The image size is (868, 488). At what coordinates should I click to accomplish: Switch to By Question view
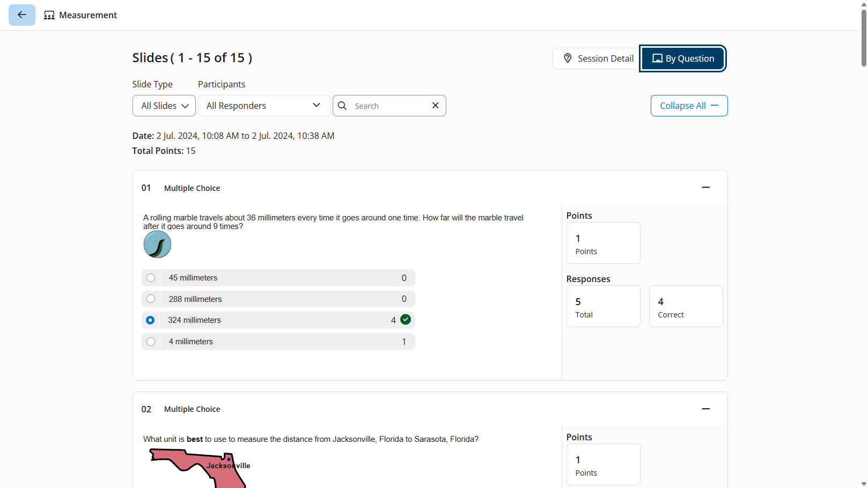click(683, 58)
